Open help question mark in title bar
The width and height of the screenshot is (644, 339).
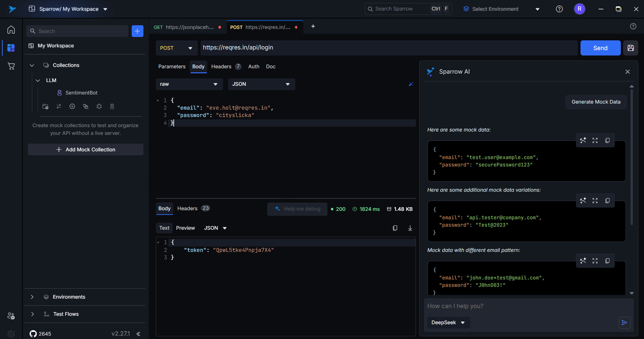point(559,9)
